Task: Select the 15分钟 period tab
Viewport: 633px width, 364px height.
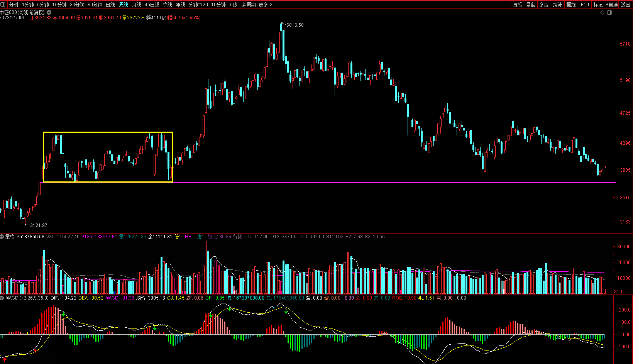Action: pos(59,5)
